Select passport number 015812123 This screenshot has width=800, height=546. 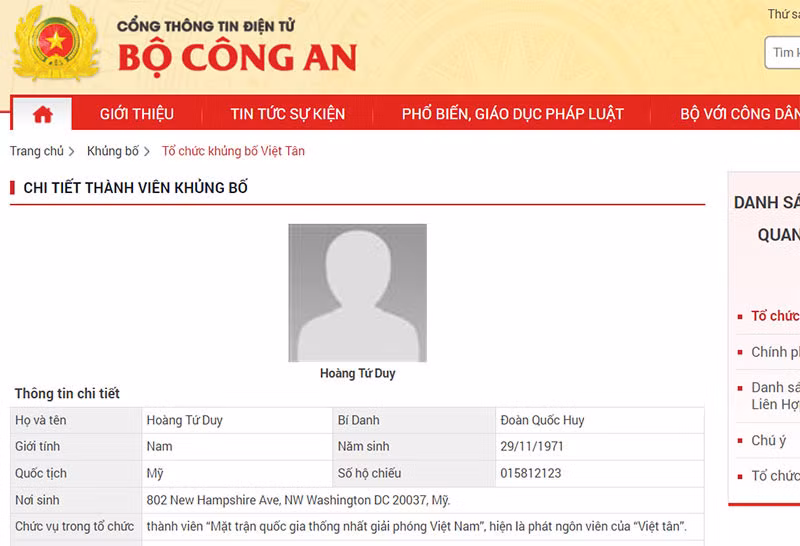pos(531,474)
